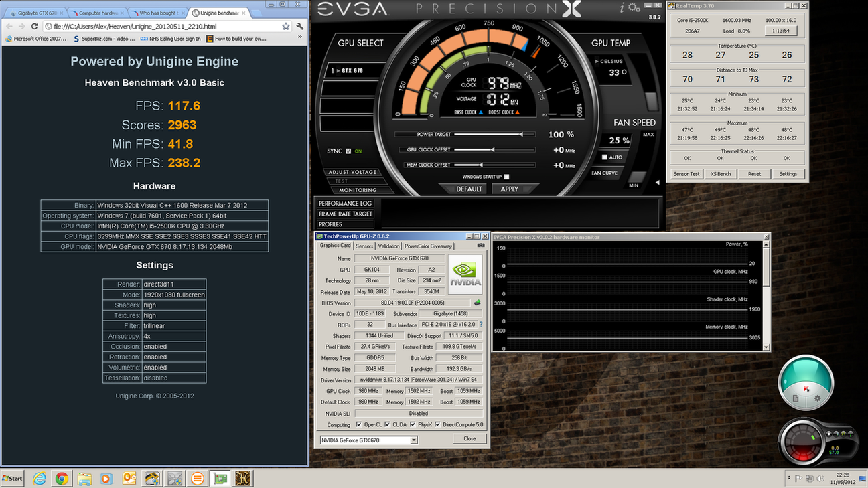Open Precision X settings gear icon

(x=634, y=8)
